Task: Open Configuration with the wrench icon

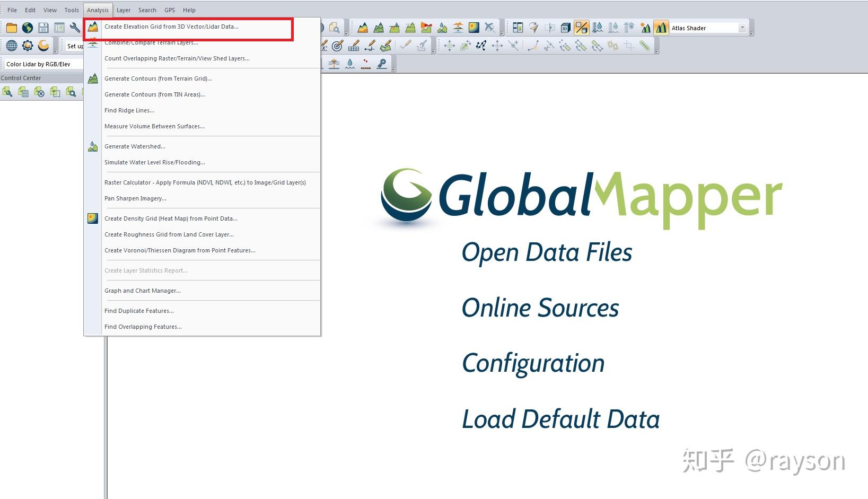Action: (75, 28)
